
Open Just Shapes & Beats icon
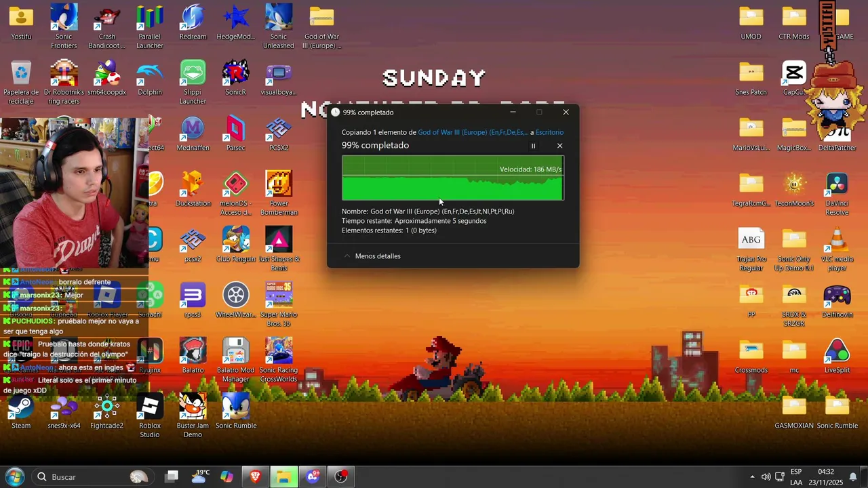[x=279, y=249]
